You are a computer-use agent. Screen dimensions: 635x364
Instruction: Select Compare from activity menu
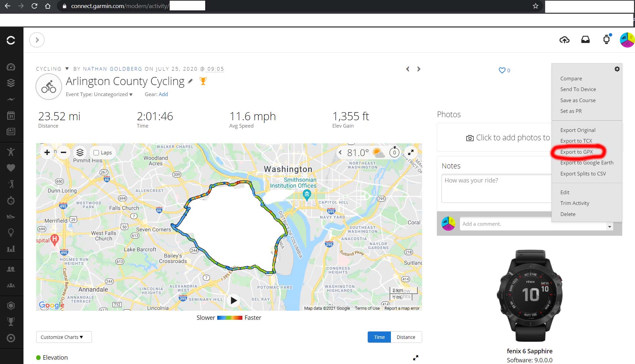click(x=571, y=78)
